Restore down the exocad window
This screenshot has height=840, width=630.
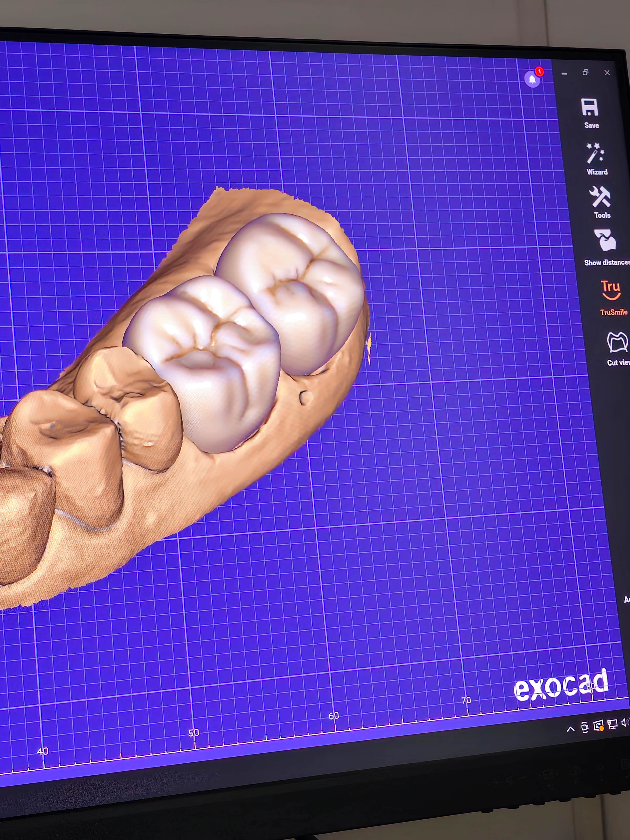click(x=586, y=72)
